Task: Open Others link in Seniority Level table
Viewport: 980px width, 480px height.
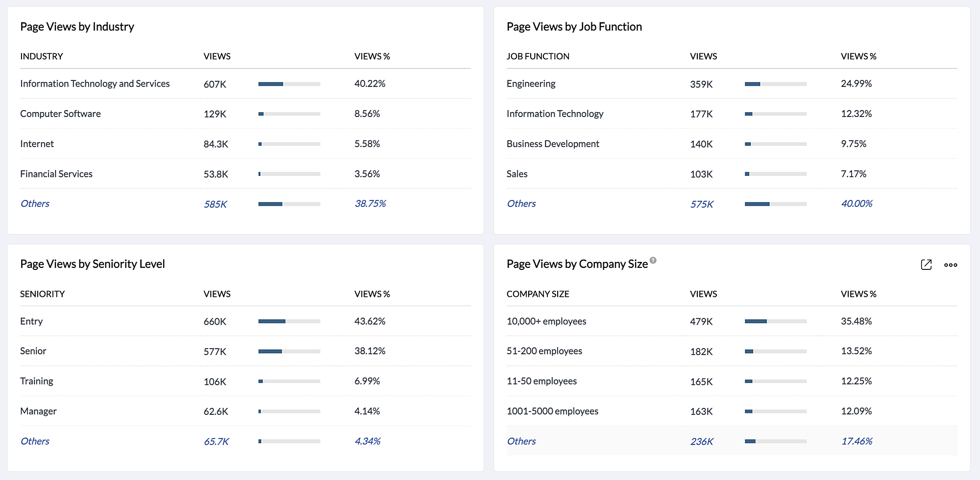Action: [35, 441]
